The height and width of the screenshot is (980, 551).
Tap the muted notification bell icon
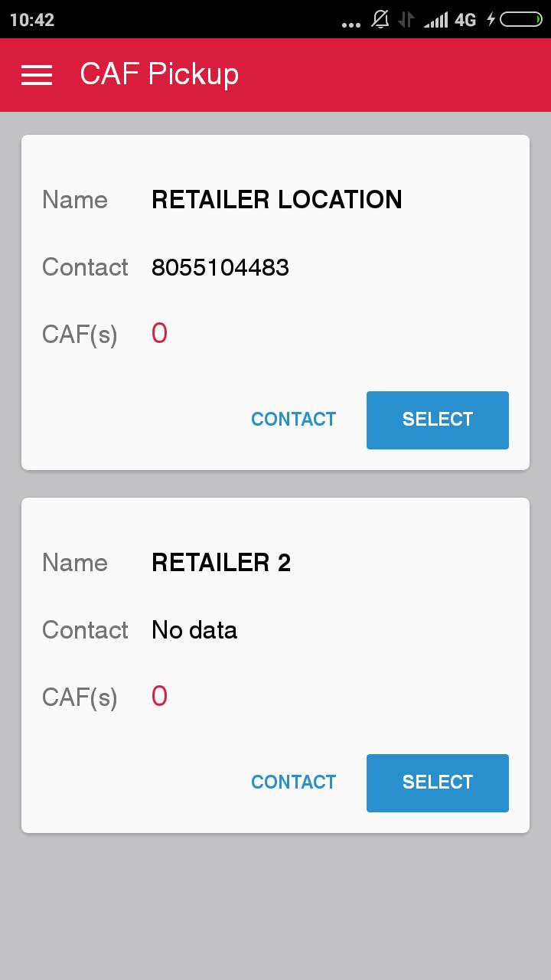click(380, 19)
